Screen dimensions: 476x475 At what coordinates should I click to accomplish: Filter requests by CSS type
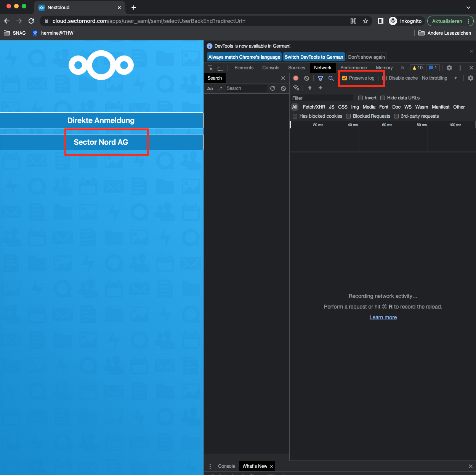343,107
